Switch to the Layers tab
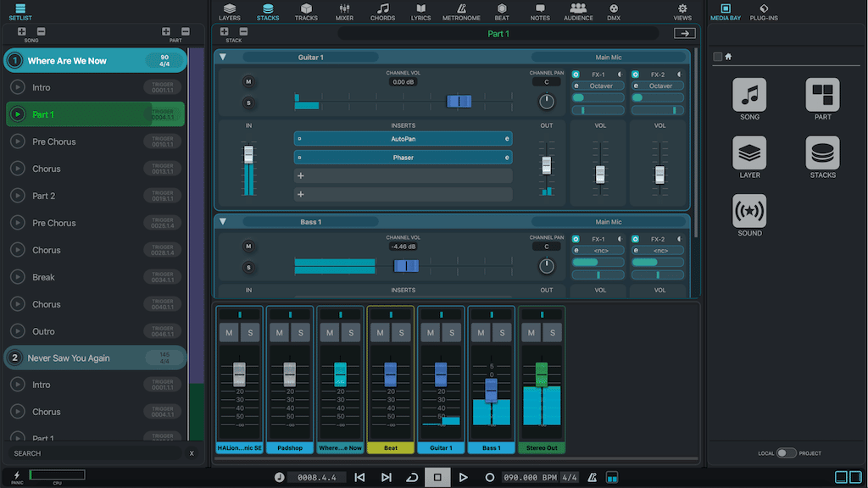This screenshot has width=868, height=488. (x=230, y=11)
